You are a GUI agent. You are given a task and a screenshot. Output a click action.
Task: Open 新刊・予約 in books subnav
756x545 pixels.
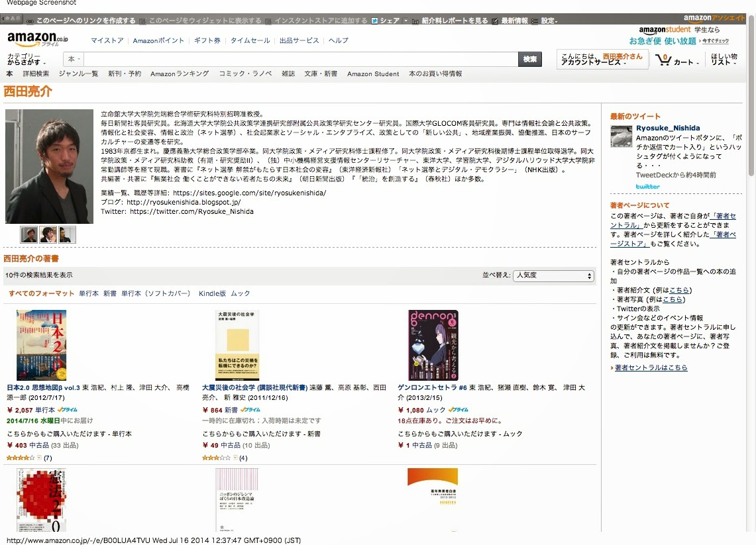tap(125, 74)
